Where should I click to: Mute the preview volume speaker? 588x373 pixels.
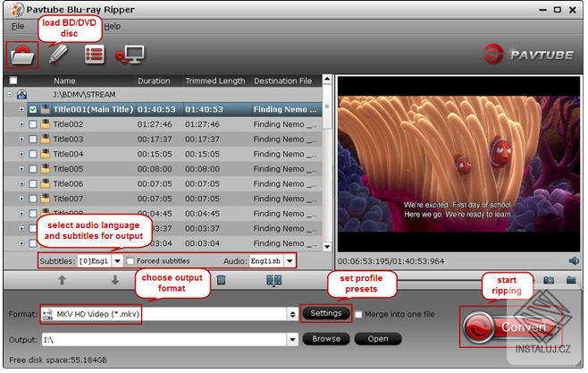(x=574, y=261)
